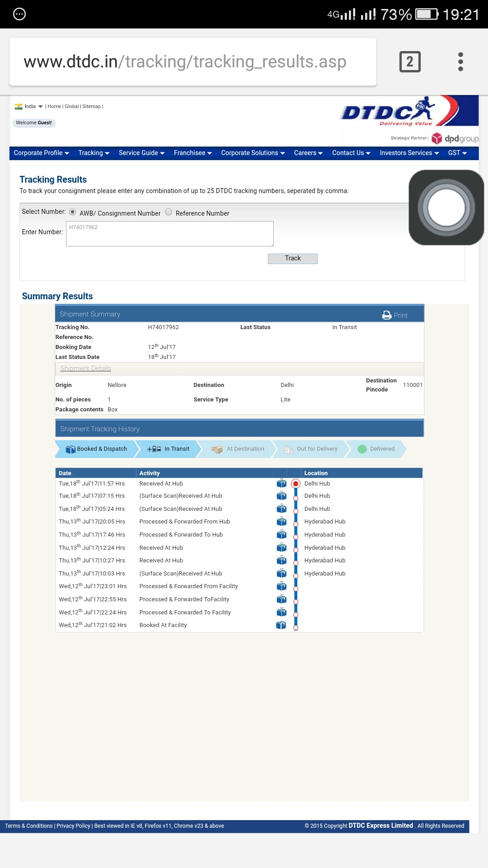The width and height of the screenshot is (488, 868).
Task: Open the Contact Us menu
Action: coord(351,153)
